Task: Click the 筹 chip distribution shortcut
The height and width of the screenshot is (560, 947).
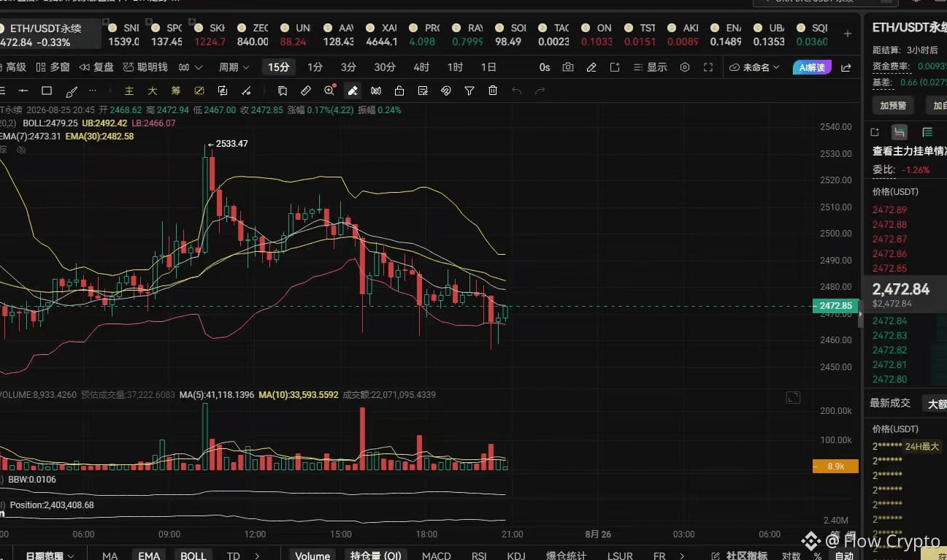Action: point(176,91)
